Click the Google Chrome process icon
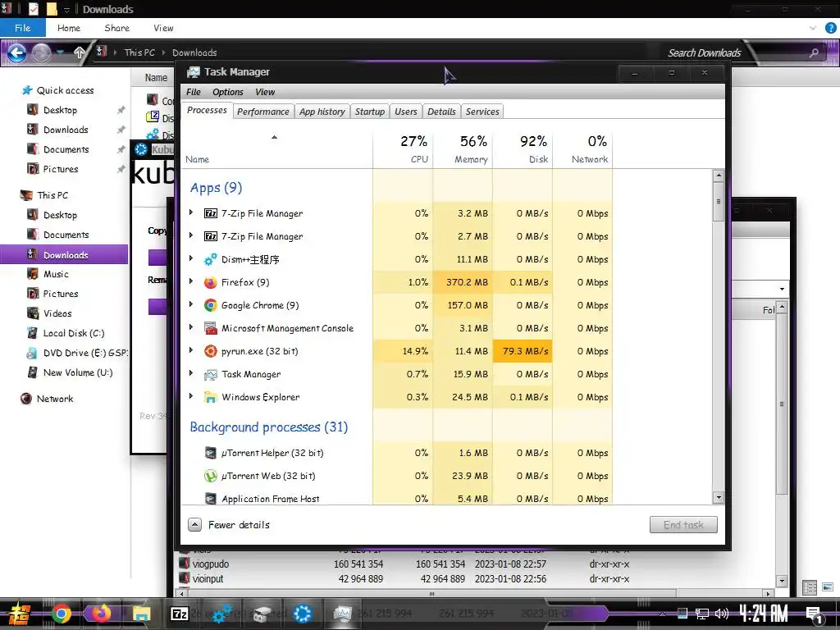 point(211,305)
